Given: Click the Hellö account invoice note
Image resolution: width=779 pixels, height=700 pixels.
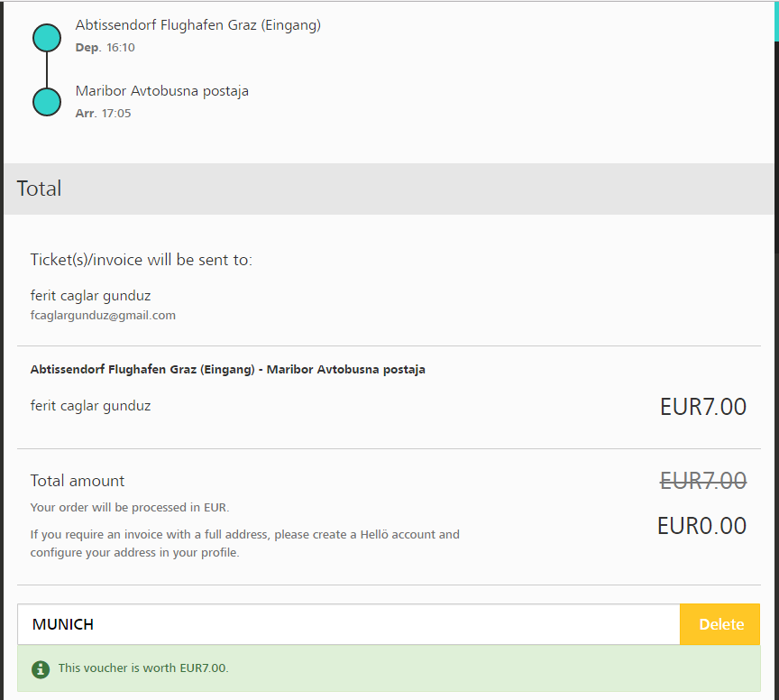Looking at the screenshot, I should tap(245, 543).
